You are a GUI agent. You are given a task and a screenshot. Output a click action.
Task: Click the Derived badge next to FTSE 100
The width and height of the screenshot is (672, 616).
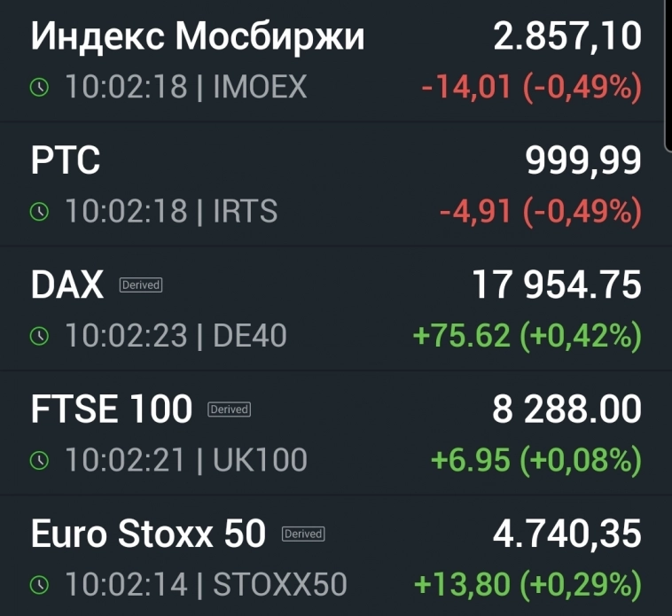pyautogui.click(x=229, y=409)
